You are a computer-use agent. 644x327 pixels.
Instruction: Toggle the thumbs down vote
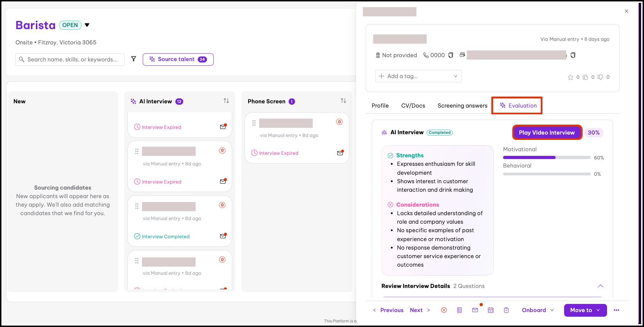[600, 77]
